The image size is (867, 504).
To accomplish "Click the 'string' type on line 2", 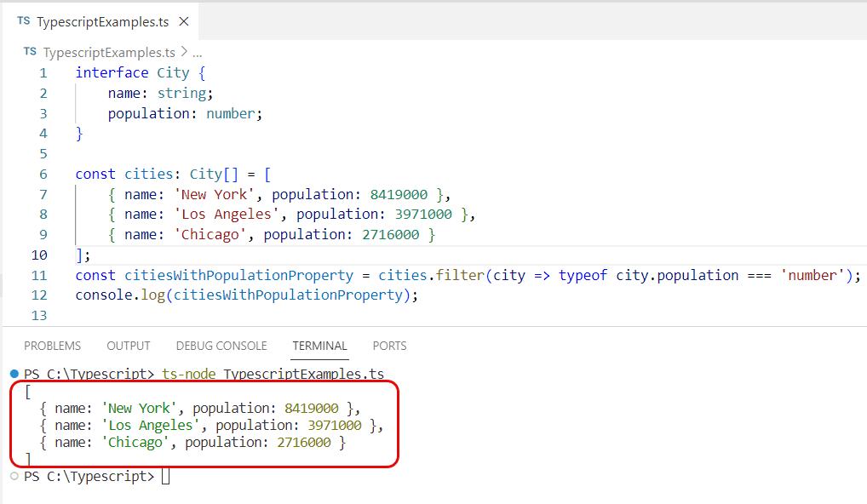I will 181,94.
